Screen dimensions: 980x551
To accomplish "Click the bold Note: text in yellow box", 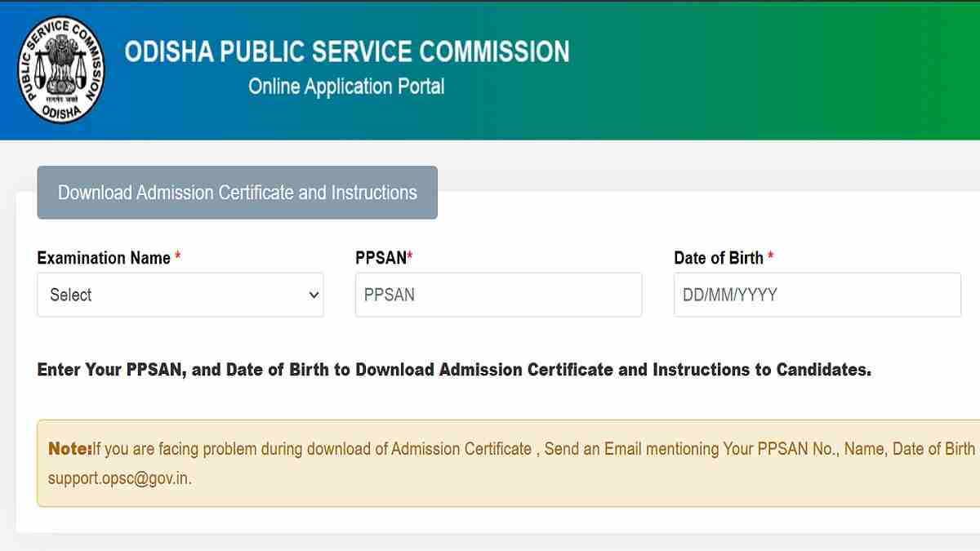I will [70, 449].
